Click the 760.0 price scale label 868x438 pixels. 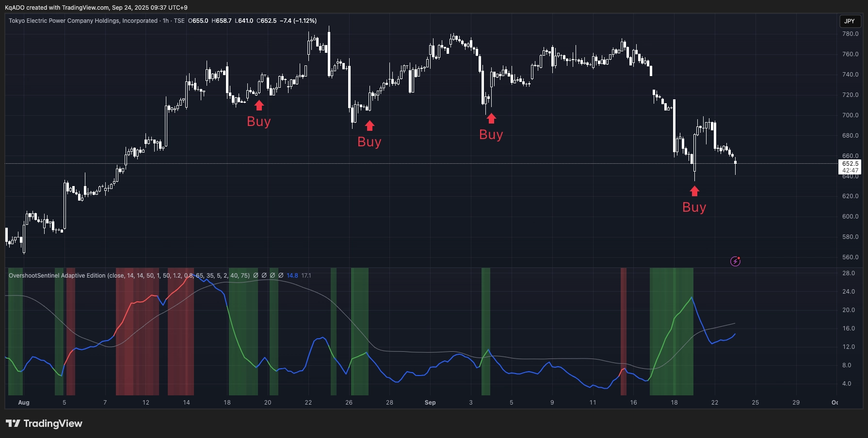[850, 54]
